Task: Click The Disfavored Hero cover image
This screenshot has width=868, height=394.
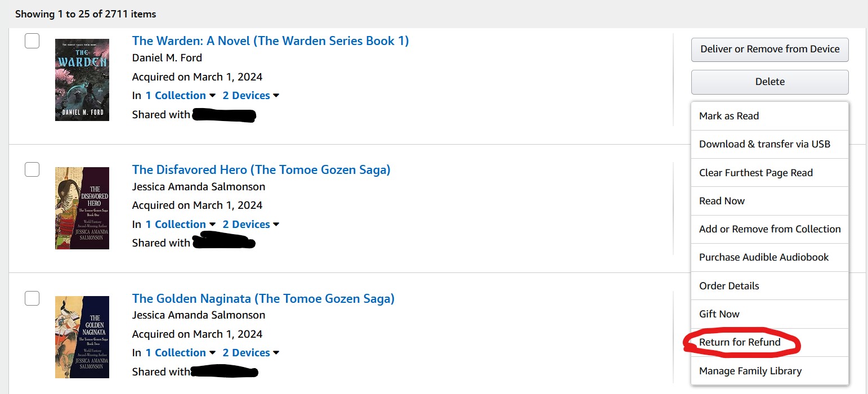Action: (82, 208)
